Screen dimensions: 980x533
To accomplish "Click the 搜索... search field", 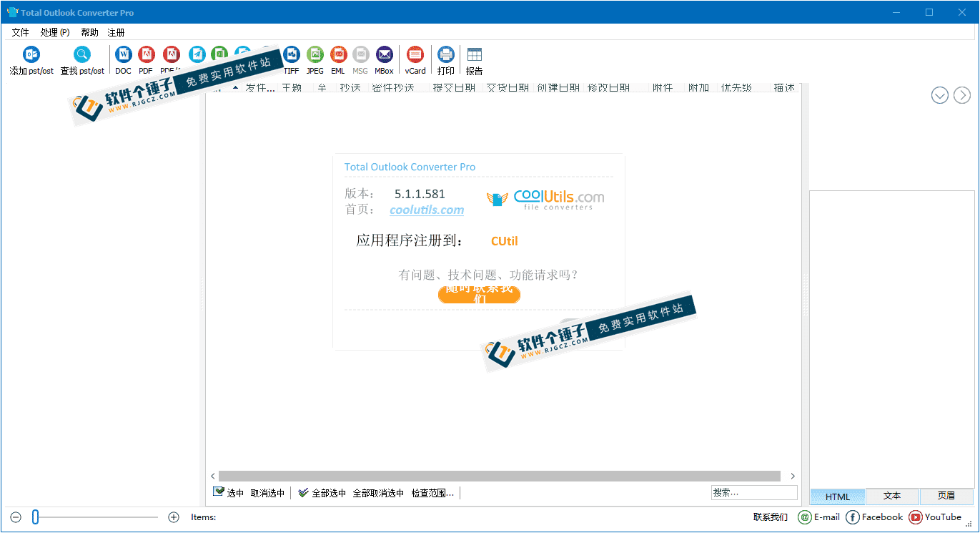I will 754,492.
